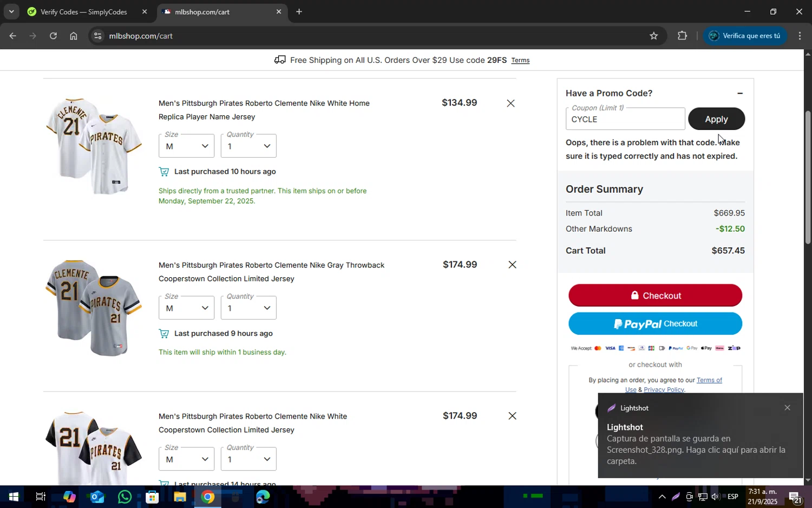Open the Terms of Use link
Viewport: 812px width, 508px height.
[x=709, y=380]
